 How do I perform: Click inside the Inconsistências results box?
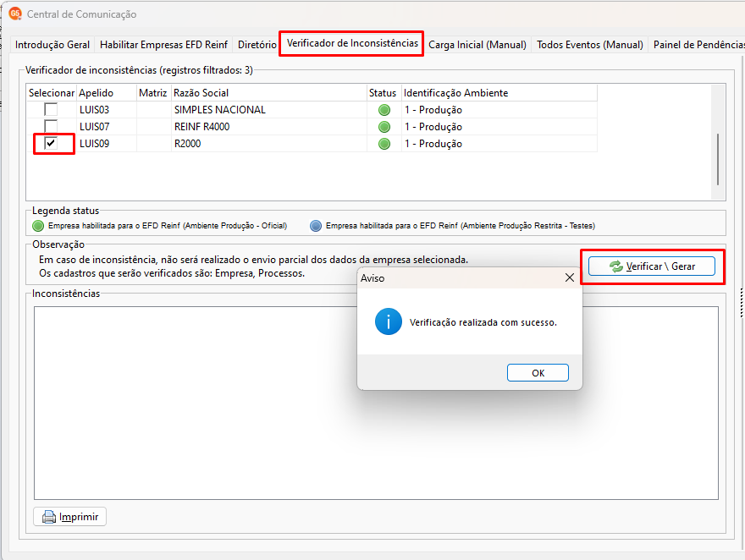376,403
